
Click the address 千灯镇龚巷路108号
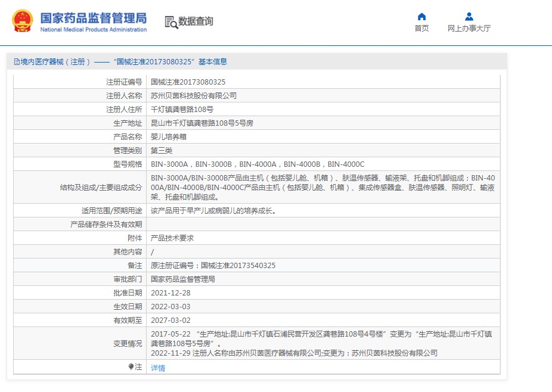coord(182,110)
